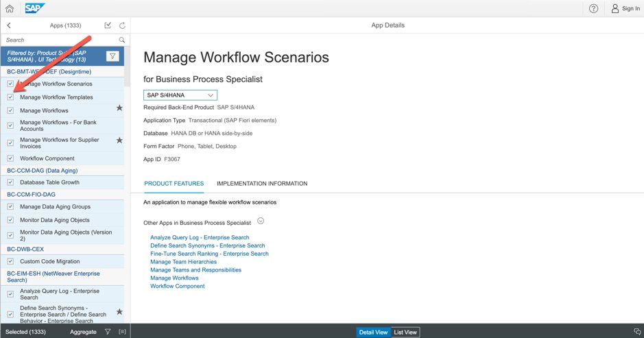644x338 pixels.
Task: Toggle Manage Workflow Templates checkbox
Action: (x=10, y=97)
